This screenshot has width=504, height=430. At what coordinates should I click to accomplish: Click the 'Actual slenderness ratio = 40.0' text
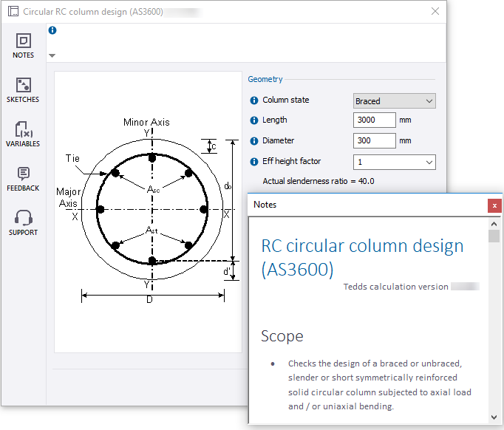click(x=319, y=181)
